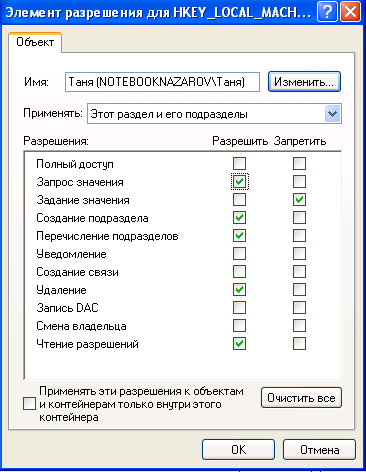Click the Запретить column header

coord(300,141)
